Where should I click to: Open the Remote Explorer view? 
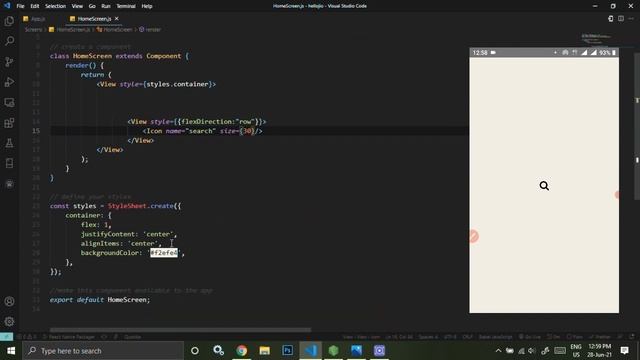click(9, 102)
